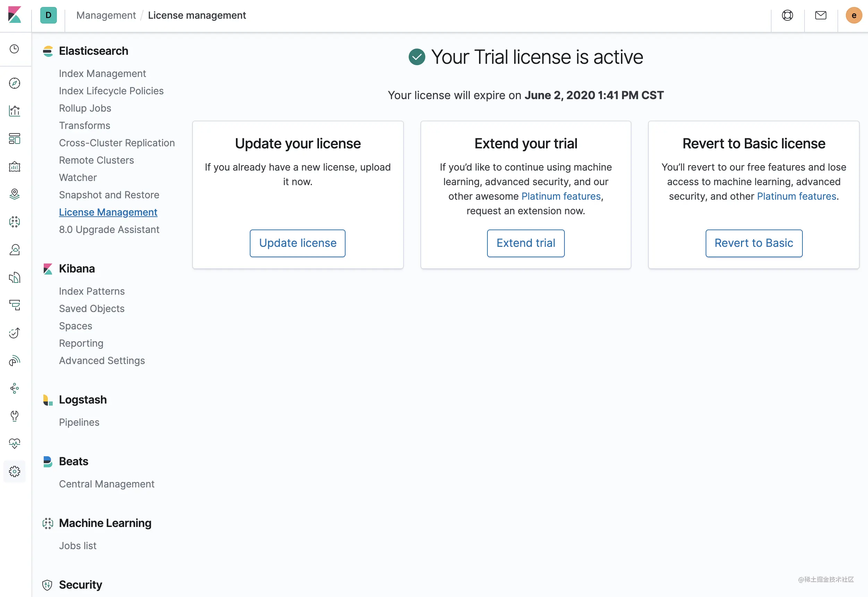Open Transforms
The width and height of the screenshot is (868, 597).
click(x=85, y=126)
